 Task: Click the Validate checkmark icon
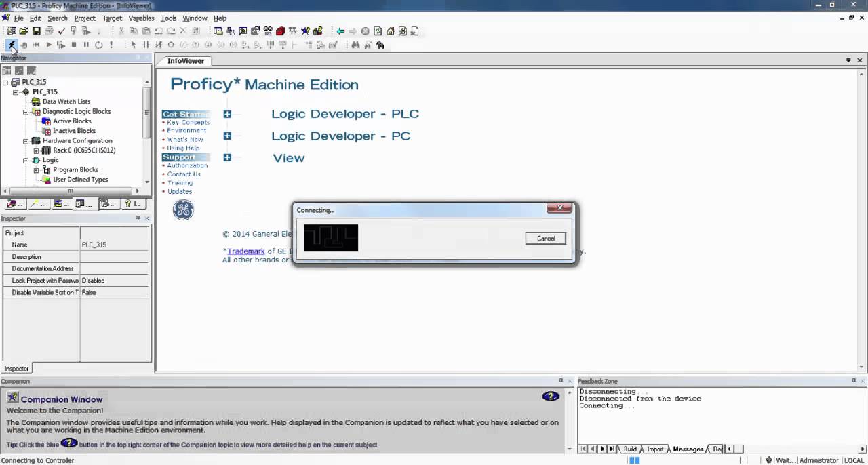coord(61,31)
